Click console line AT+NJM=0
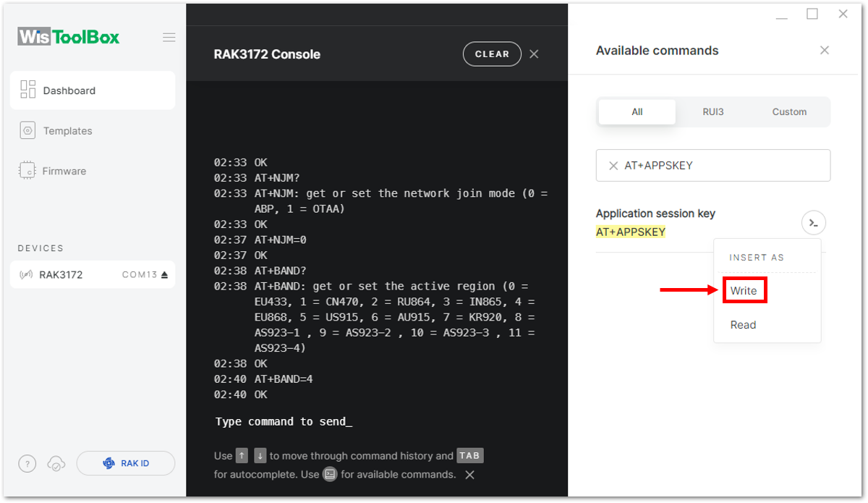The image size is (868, 503). pyautogui.click(x=281, y=240)
